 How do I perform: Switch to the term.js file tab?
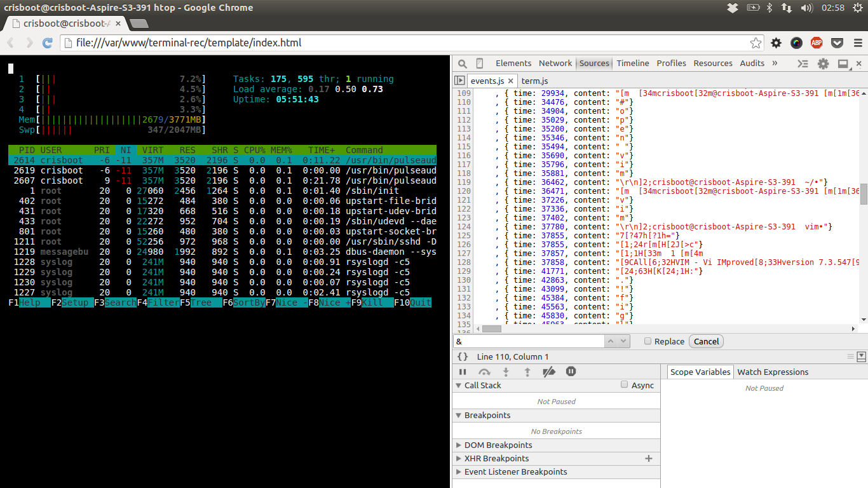[534, 81]
